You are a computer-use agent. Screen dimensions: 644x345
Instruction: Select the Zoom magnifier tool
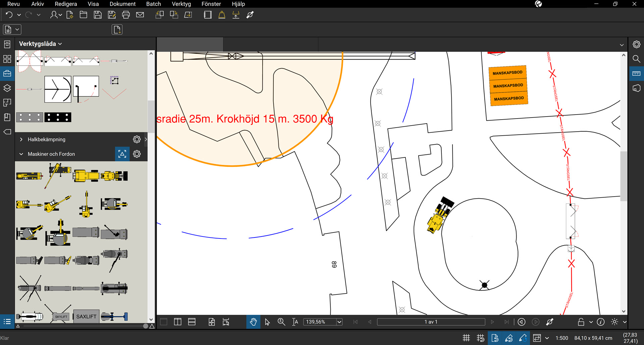pyautogui.click(x=281, y=322)
